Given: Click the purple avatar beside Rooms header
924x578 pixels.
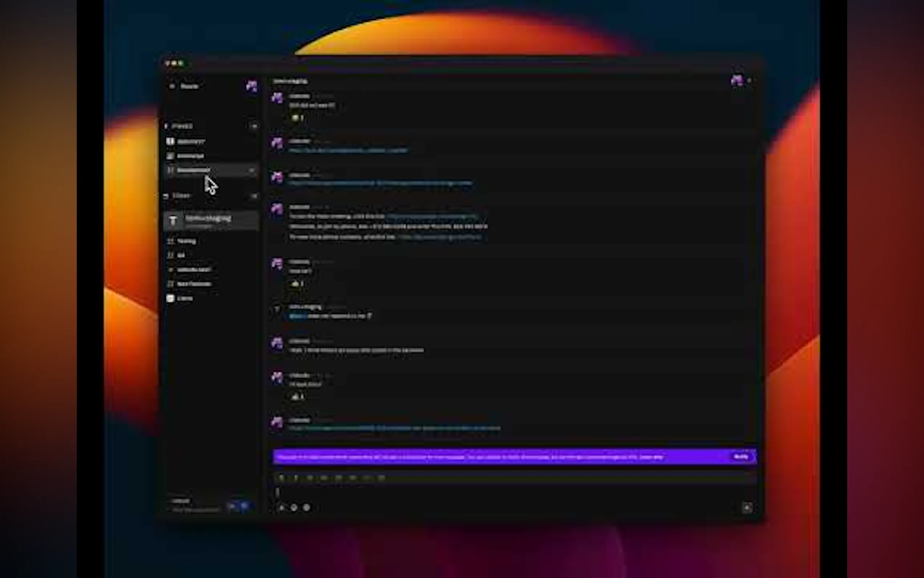Looking at the screenshot, I should [251, 86].
